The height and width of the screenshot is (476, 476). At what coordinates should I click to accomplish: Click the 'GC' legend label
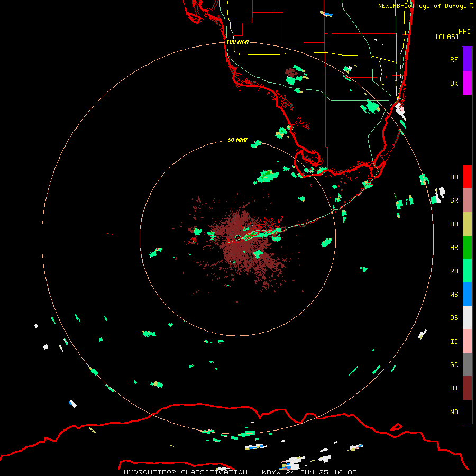pos(454,365)
